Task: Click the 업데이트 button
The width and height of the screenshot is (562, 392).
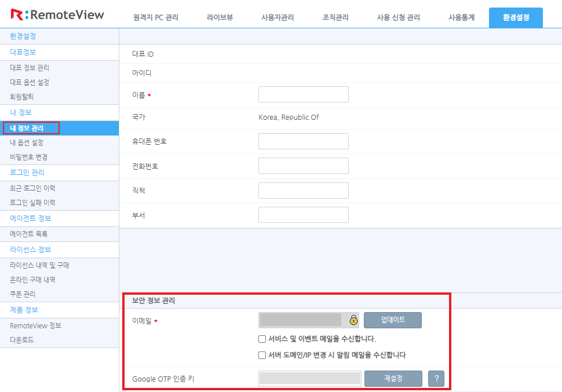Action: 393,320
